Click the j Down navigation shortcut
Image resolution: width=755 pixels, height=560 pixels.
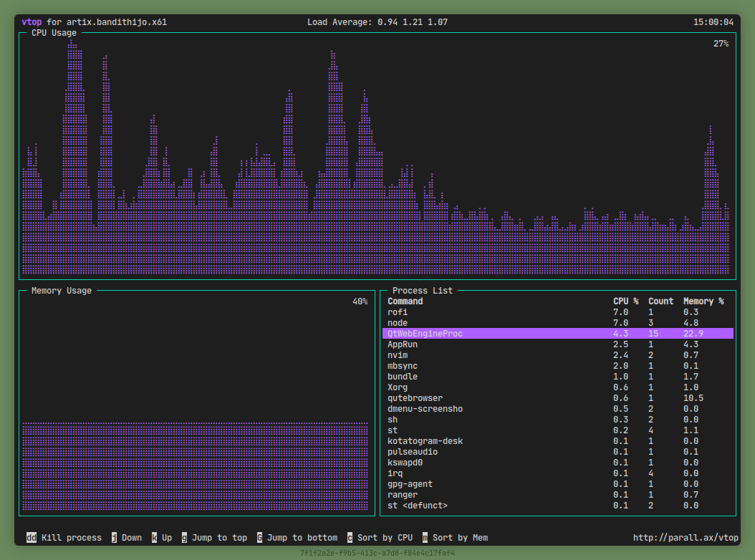(x=126, y=537)
